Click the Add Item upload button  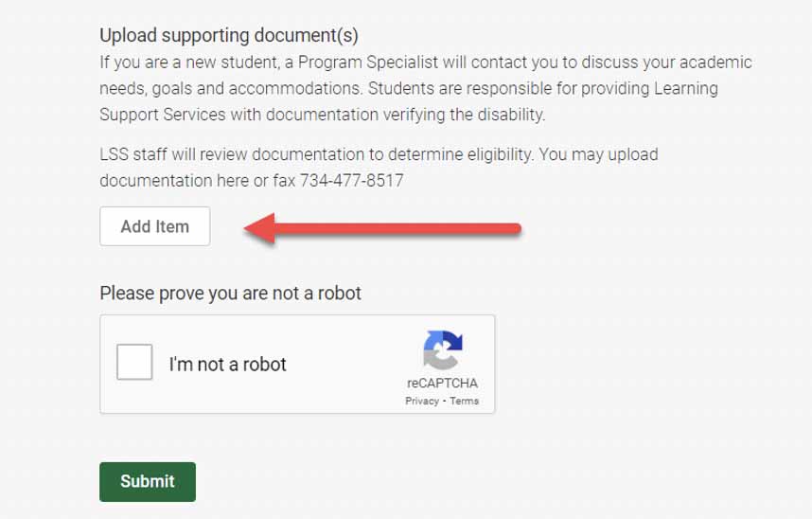click(x=154, y=227)
